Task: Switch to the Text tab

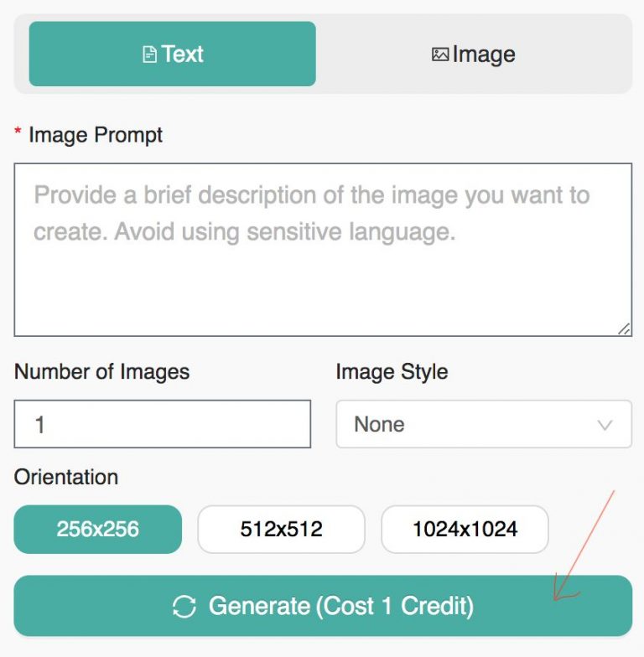Action: coord(173,54)
